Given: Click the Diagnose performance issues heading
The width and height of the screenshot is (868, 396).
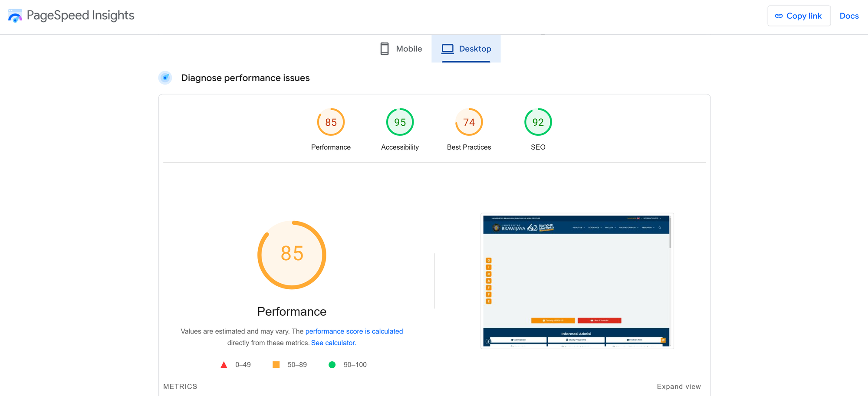Looking at the screenshot, I should click(x=245, y=78).
